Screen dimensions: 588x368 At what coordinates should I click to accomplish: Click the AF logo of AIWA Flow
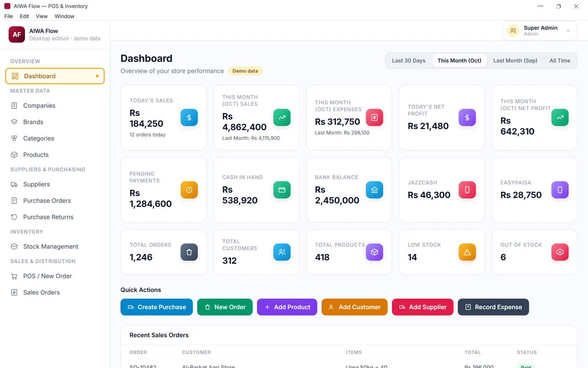coord(17,35)
